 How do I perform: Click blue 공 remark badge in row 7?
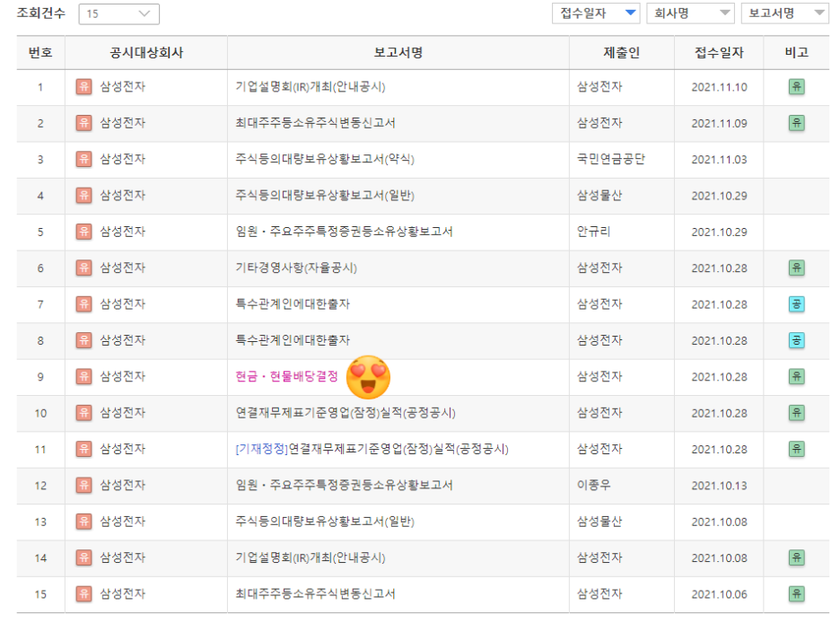(x=797, y=304)
